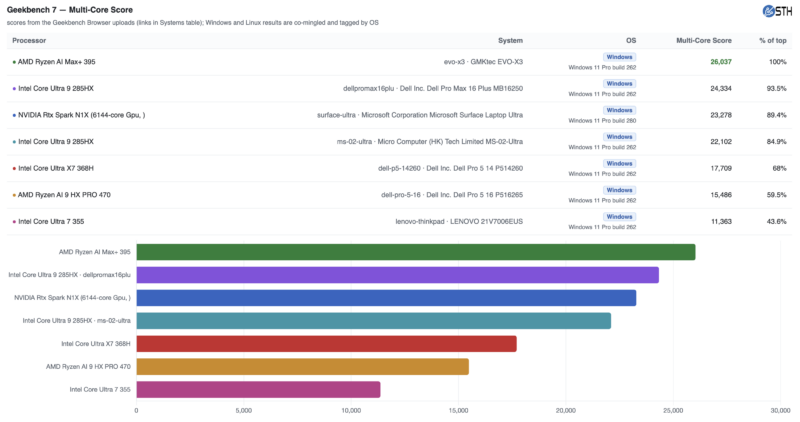Click the green AMD Ryzen AI Max+ 395 chart bar

pyautogui.click(x=416, y=252)
